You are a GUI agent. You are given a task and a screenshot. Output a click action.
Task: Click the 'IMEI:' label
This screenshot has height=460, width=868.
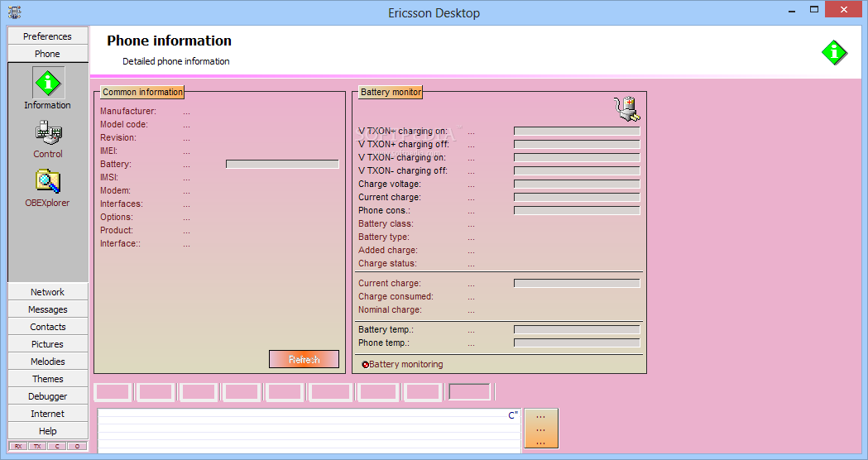[108, 151]
